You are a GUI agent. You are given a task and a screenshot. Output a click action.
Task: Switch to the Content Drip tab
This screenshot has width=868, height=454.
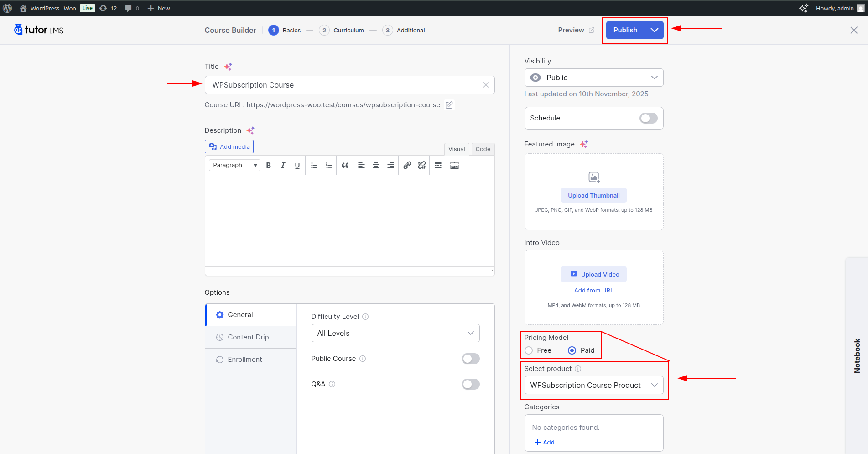click(248, 337)
